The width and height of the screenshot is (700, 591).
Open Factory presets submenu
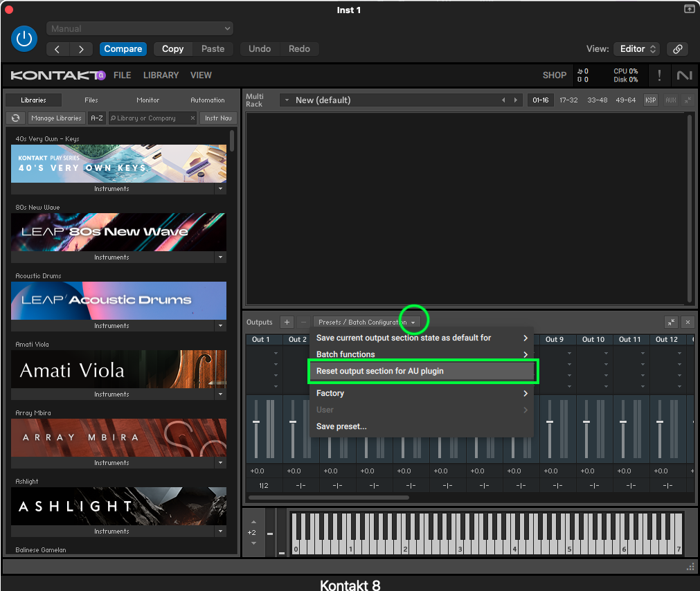[x=422, y=393]
